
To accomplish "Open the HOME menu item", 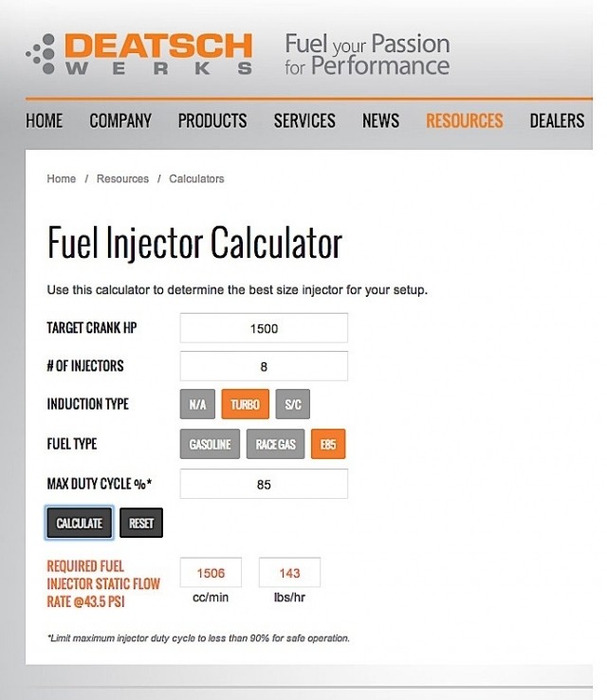I will click(x=45, y=120).
